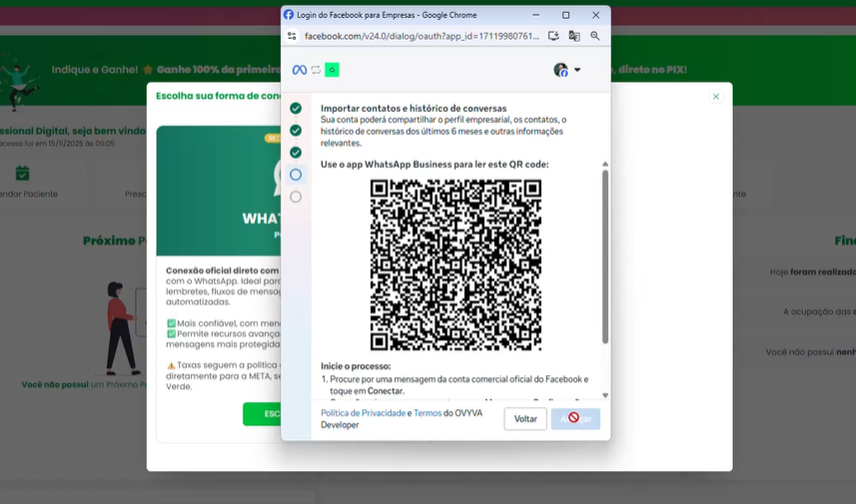
Task: Click the last pending step circle
Action: [x=296, y=197]
